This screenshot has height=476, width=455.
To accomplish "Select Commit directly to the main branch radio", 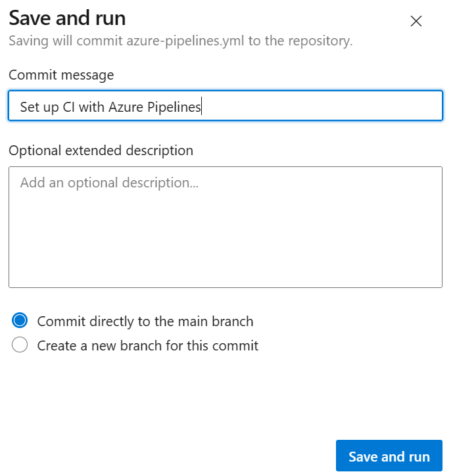I will (20, 321).
